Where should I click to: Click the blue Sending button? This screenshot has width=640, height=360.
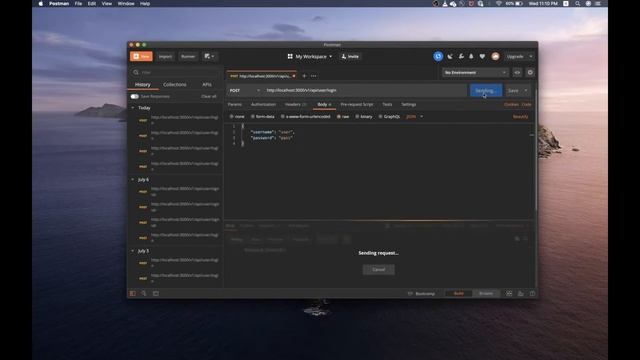pyautogui.click(x=486, y=91)
